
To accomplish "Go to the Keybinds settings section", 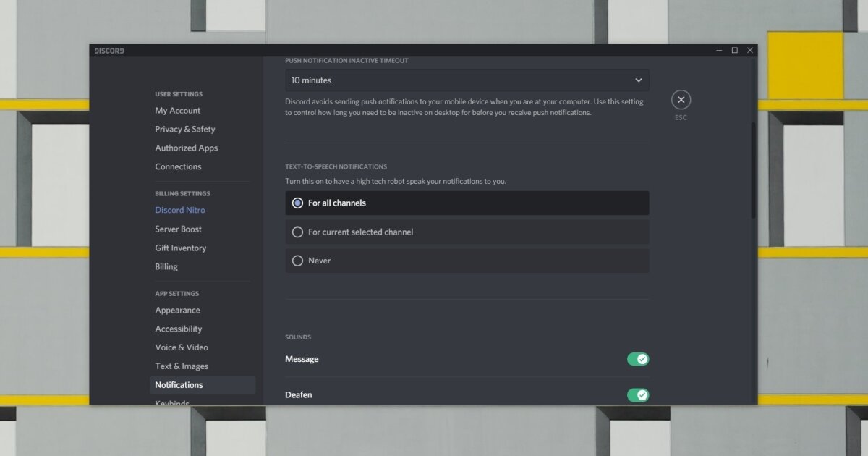I will click(x=171, y=402).
